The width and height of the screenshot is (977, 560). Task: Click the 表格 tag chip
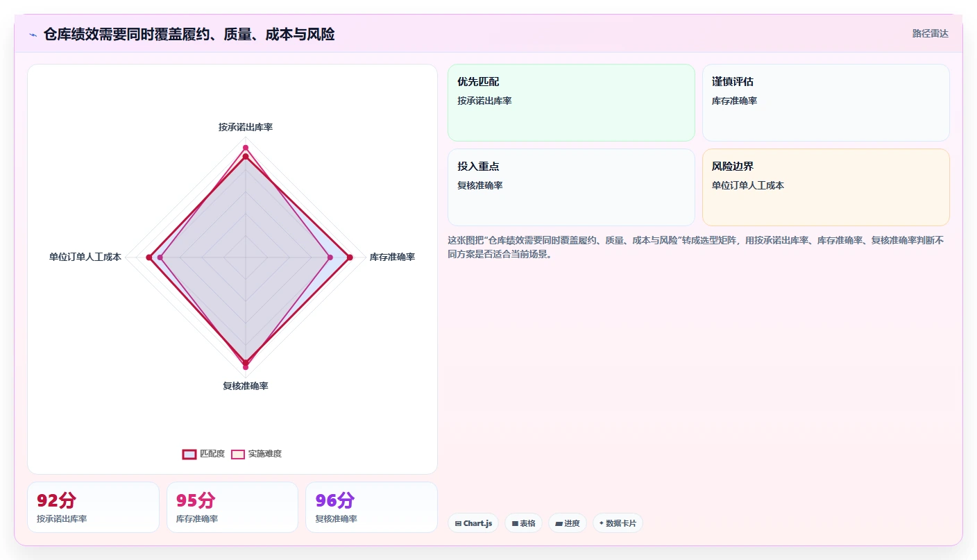[523, 523]
